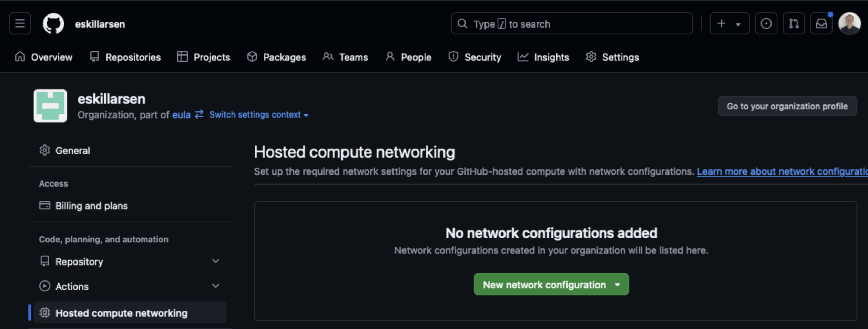Click the Insights graph icon

coord(523,57)
